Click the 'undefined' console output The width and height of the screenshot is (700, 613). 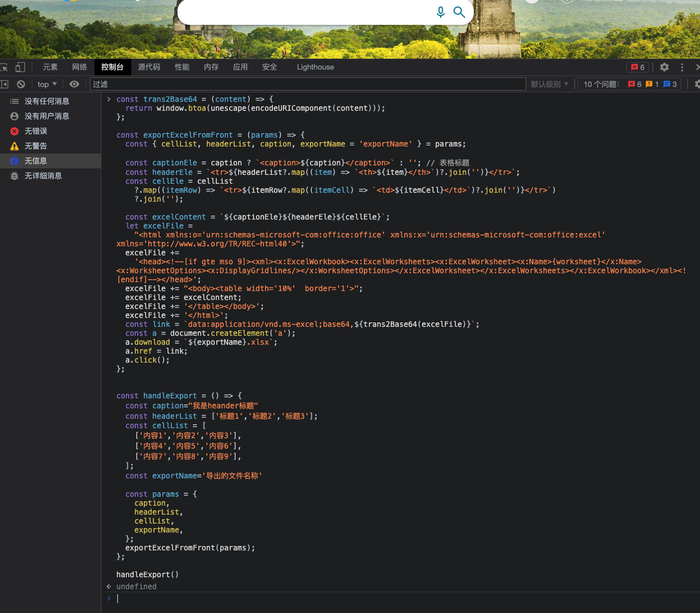(136, 587)
